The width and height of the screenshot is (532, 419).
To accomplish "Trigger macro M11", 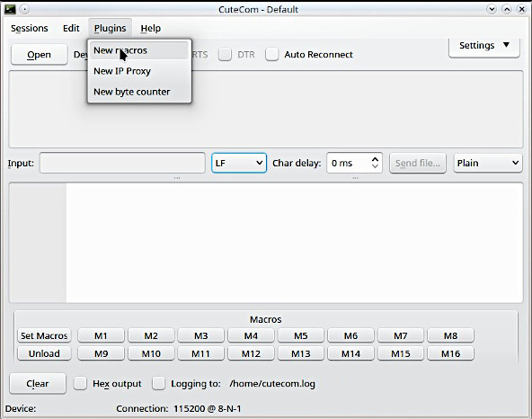I will coord(201,353).
